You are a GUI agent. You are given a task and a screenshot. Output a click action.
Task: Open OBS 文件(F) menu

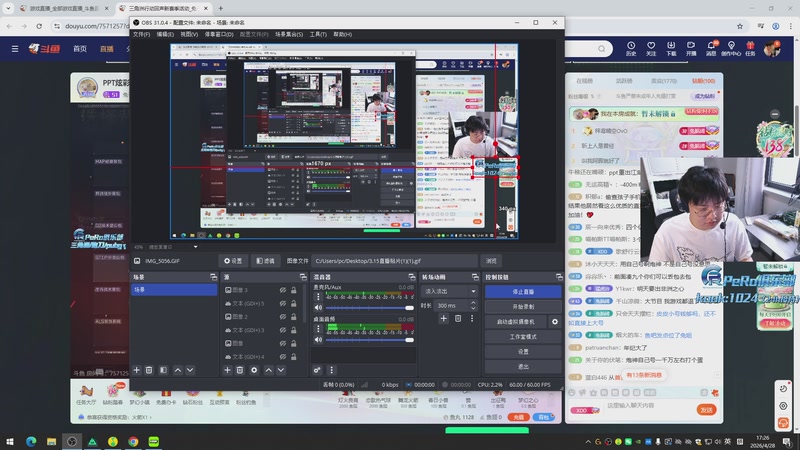(141, 34)
